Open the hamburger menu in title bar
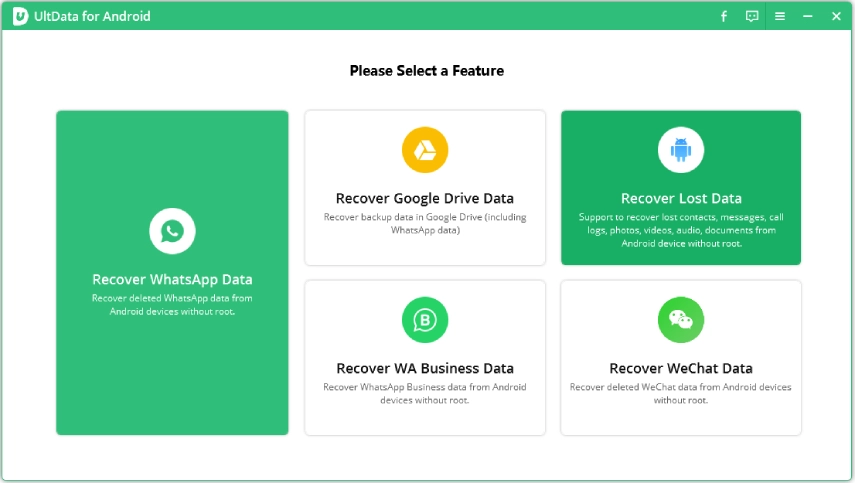 pos(780,17)
